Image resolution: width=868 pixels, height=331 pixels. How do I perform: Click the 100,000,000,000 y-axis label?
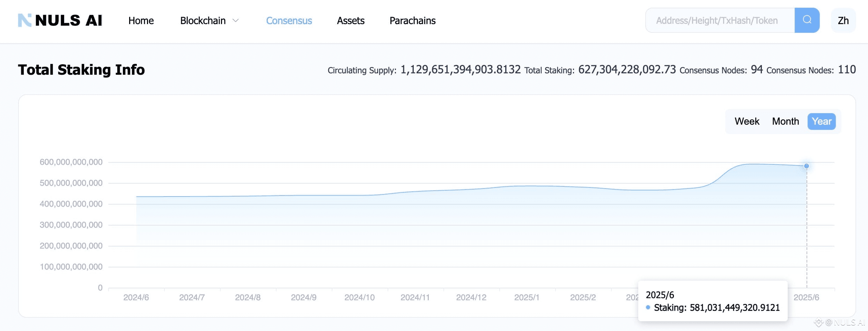(71, 267)
